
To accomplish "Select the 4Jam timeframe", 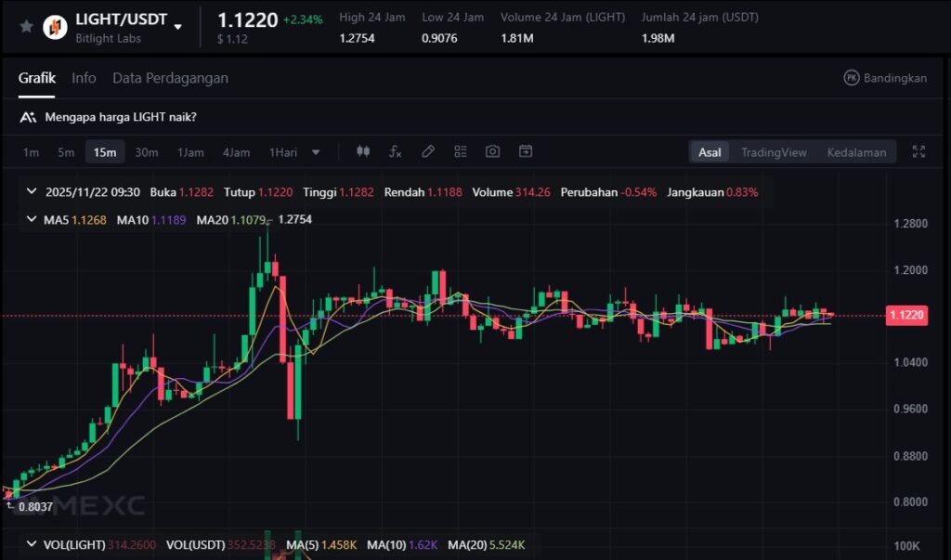I will pyautogui.click(x=236, y=152).
